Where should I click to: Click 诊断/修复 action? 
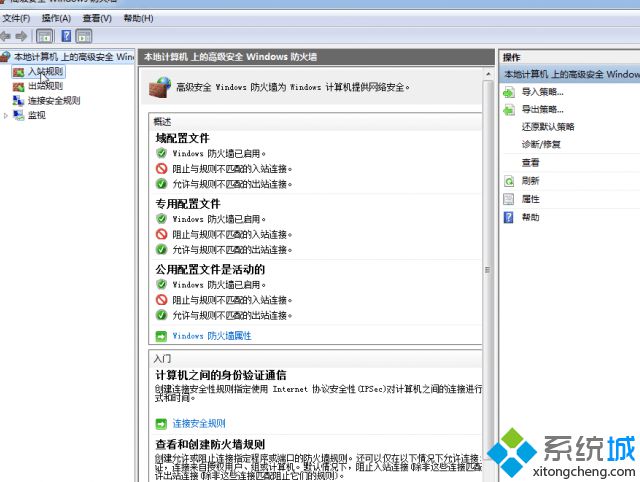click(x=541, y=144)
